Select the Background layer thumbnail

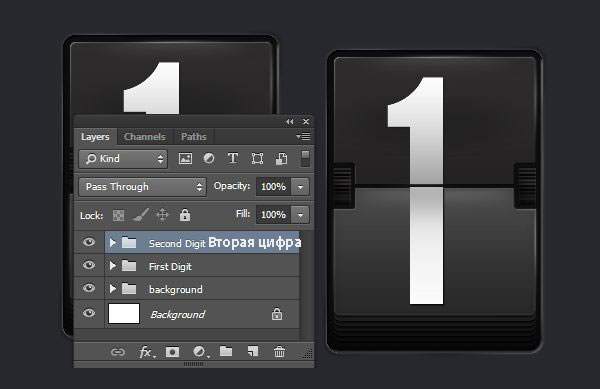click(x=124, y=314)
